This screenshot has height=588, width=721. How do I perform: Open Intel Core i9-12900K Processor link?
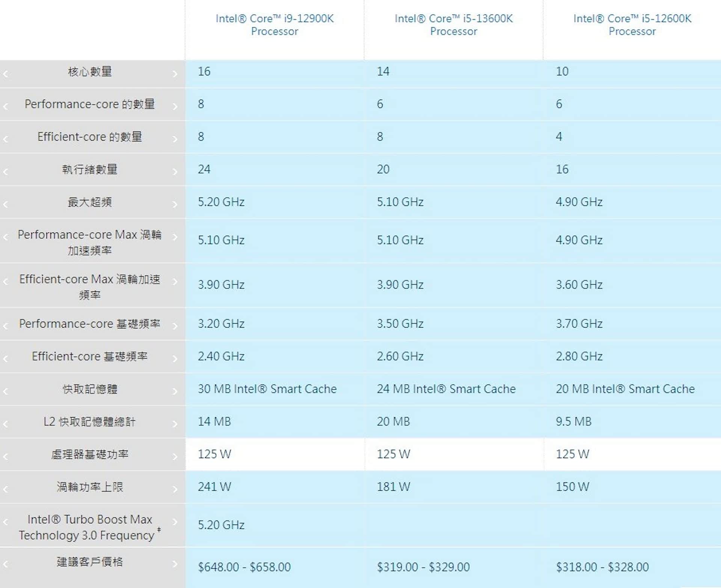[x=275, y=25]
